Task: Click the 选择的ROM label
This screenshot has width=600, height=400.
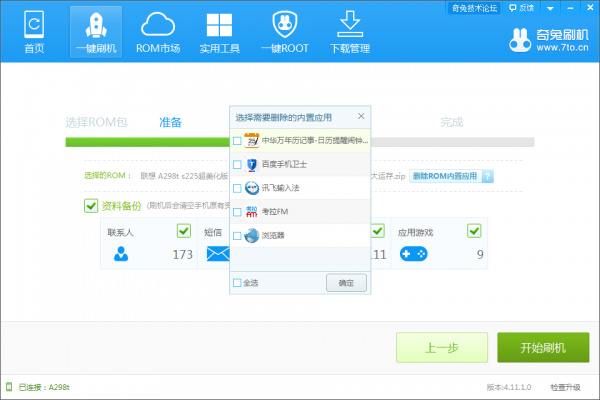Action: 108,176
